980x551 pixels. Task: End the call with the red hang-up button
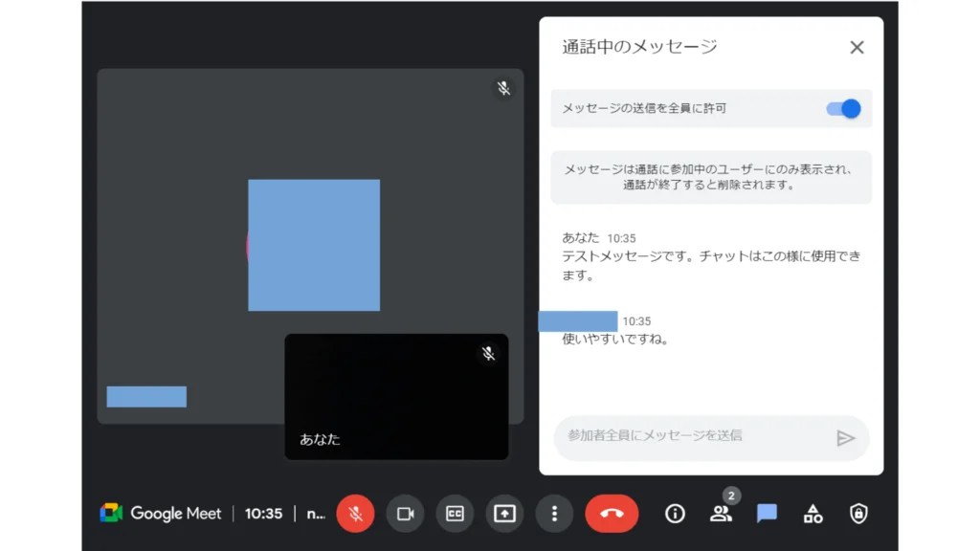[612, 513]
